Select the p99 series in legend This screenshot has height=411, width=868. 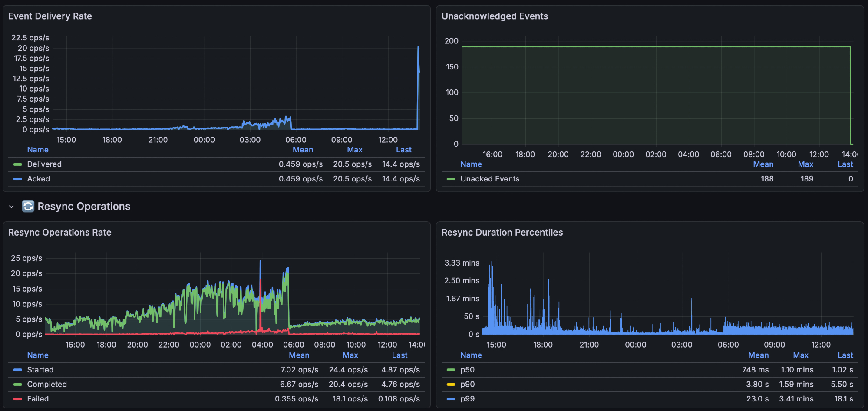pos(467,399)
